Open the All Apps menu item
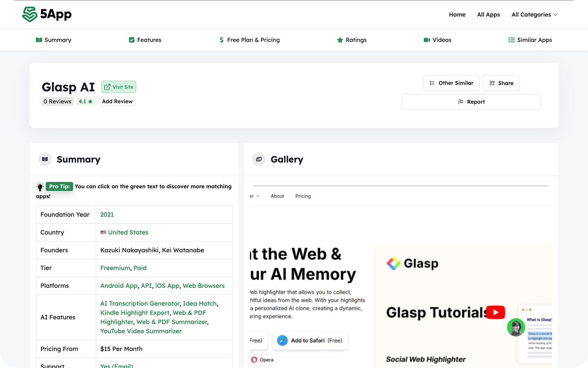588x368 pixels. (488, 15)
